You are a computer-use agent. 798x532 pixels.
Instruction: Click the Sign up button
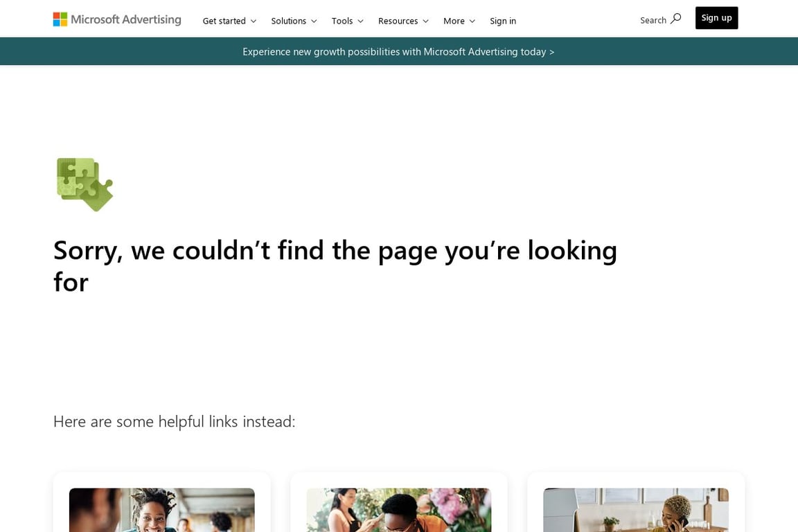point(716,18)
